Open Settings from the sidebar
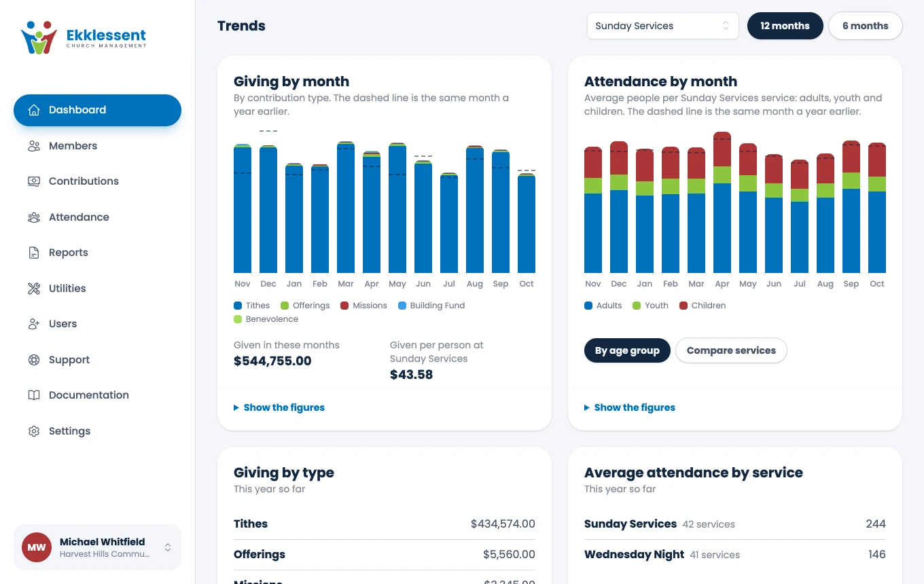 (x=97, y=431)
